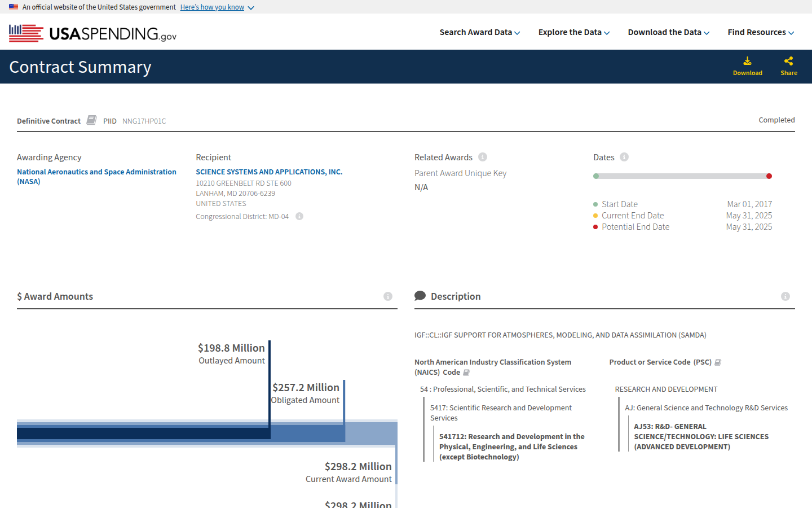Click the 5417 Scientific Research entry
Viewport: 812px width, 508px height.
501,413
